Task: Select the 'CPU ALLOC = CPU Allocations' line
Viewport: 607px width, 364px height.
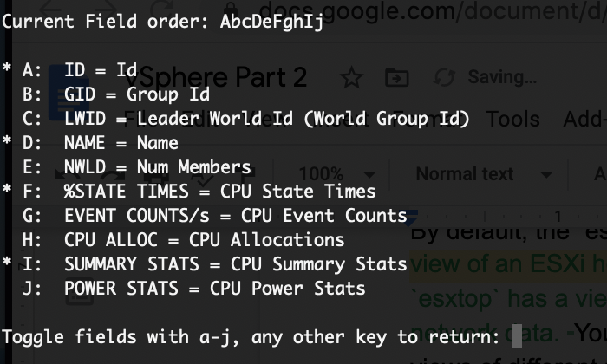Action: pos(204,240)
